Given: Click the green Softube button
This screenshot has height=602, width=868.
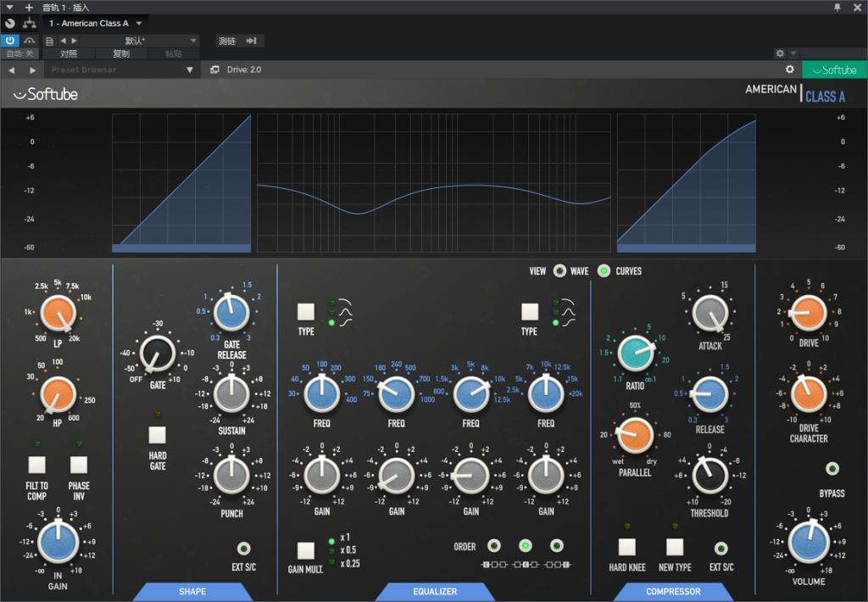Looking at the screenshot, I should click(x=835, y=70).
